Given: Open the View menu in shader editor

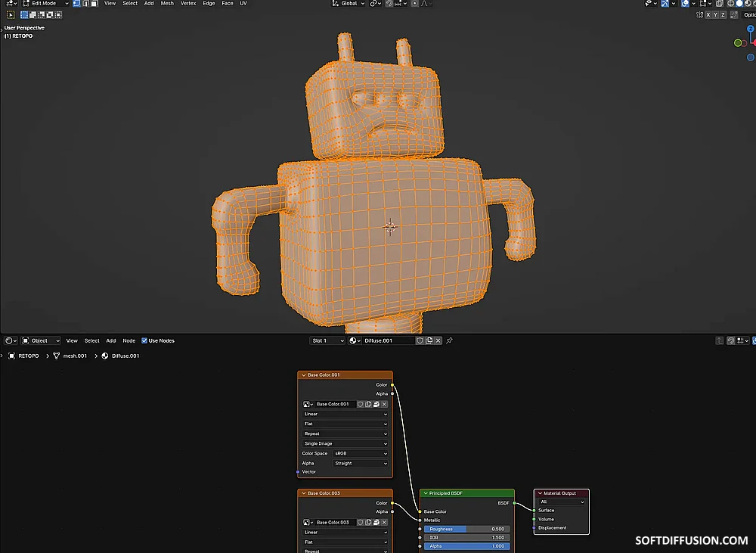Looking at the screenshot, I should (x=72, y=340).
